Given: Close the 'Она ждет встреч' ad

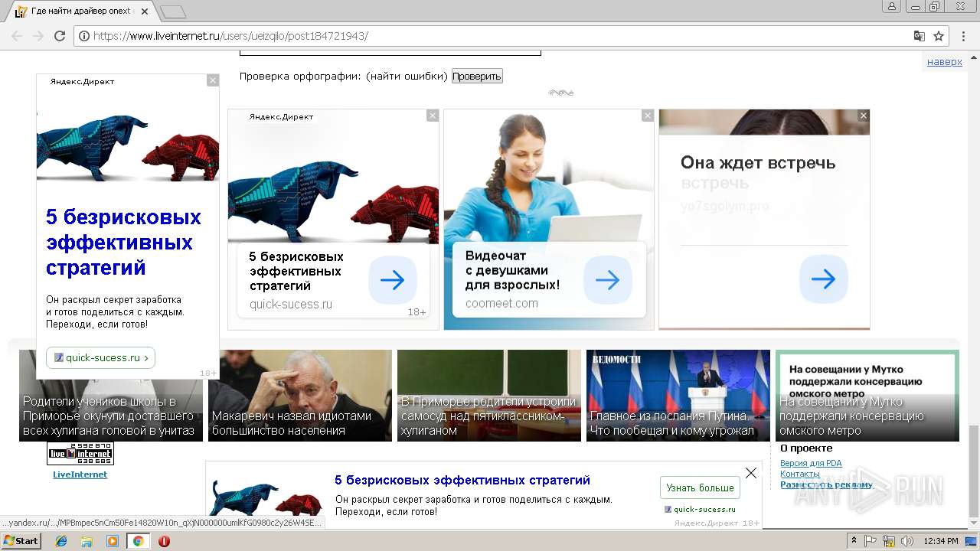Looking at the screenshot, I should pyautogui.click(x=864, y=116).
